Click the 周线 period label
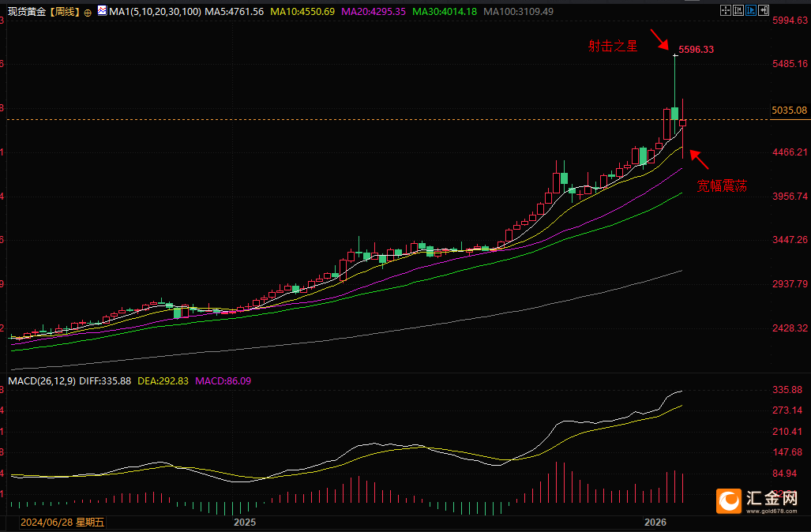The width and height of the screenshot is (811, 532). click(x=66, y=11)
